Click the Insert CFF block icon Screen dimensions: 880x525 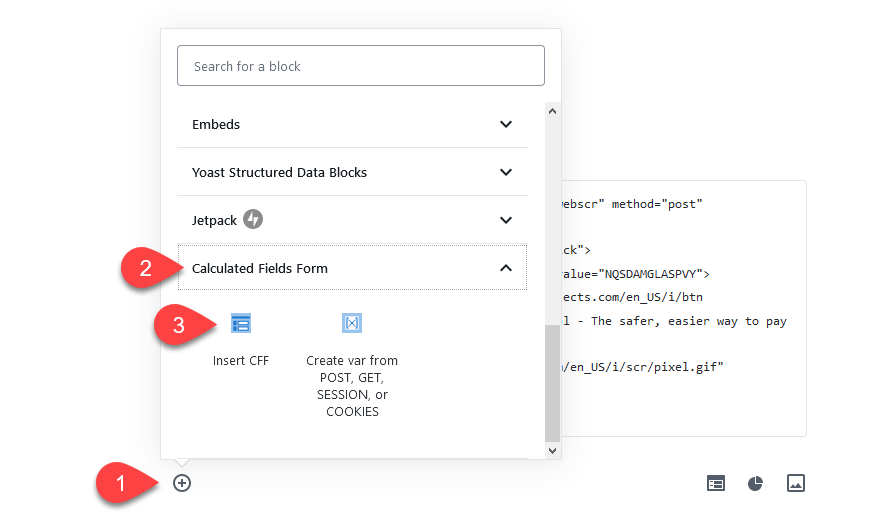pyautogui.click(x=241, y=323)
